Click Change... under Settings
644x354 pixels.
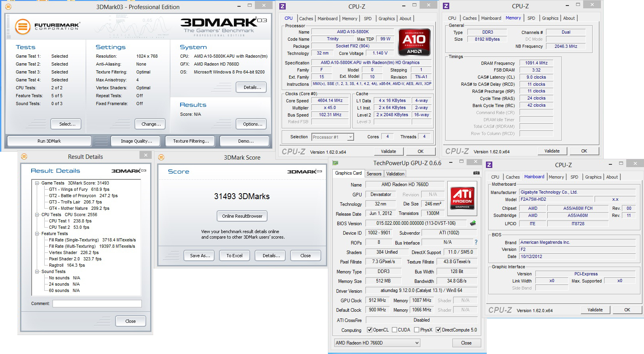151,124
